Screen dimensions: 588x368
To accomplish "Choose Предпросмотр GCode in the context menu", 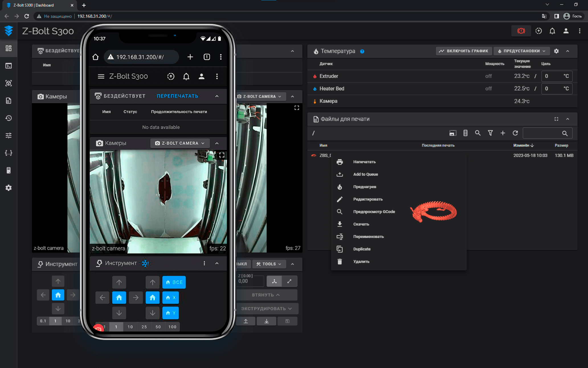I will point(399,212).
